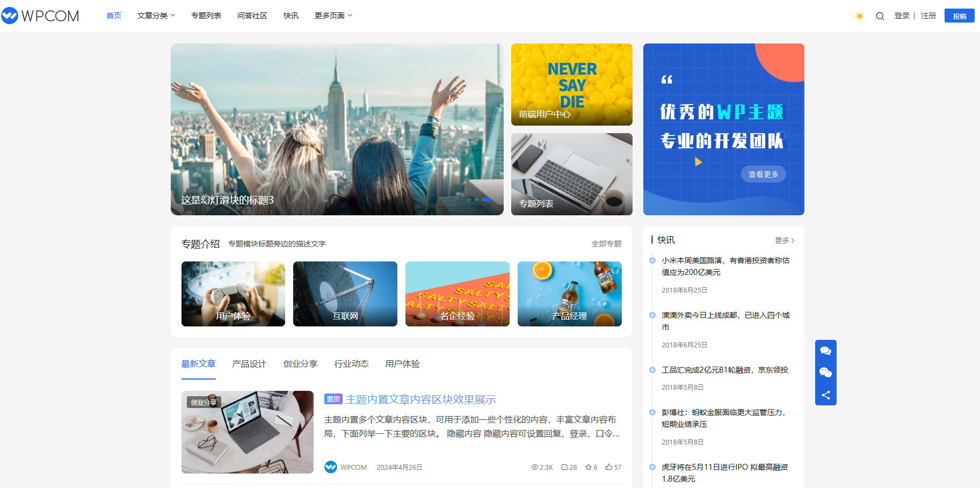Open news 彭博社：蚂蚁金服面临更大监管压力 item
The height and width of the screenshot is (488, 980).
coord(725,418)
